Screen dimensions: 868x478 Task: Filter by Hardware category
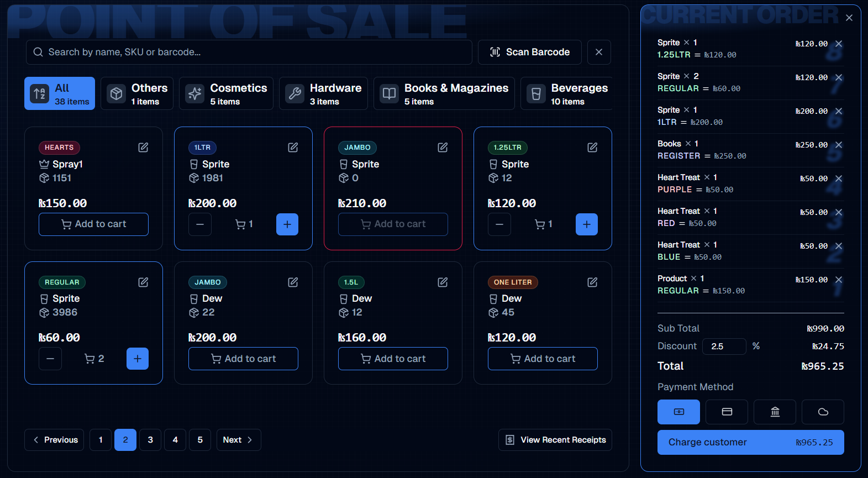pos(323,93)
